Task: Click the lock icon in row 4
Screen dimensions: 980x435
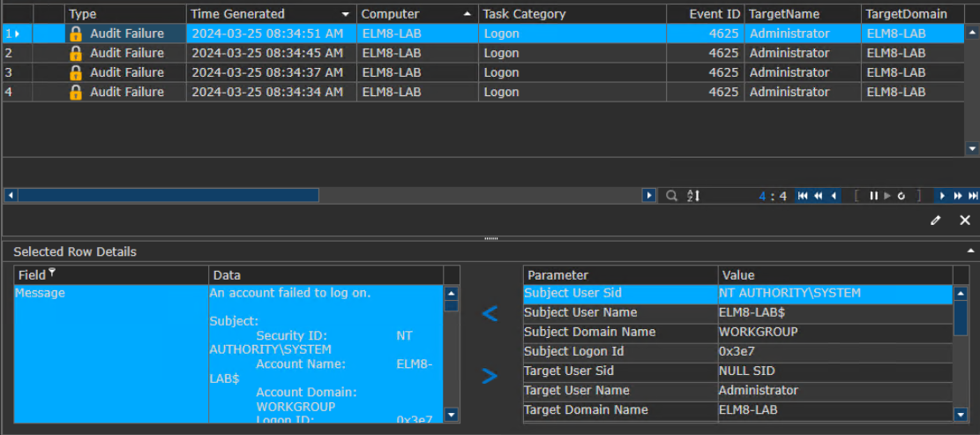Action: click(x=76, y=93)
